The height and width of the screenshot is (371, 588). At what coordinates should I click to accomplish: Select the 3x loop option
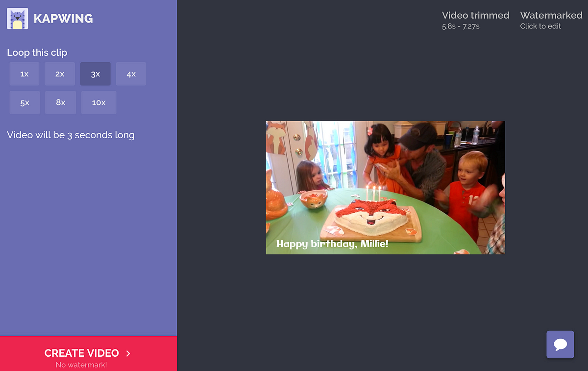pyautogui.click(x=96, y=74)
